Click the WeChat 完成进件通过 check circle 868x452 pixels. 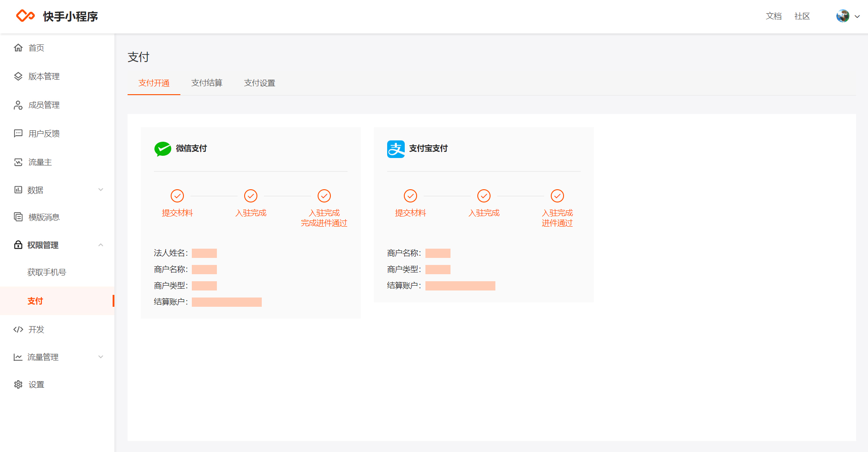coord(324,195)
